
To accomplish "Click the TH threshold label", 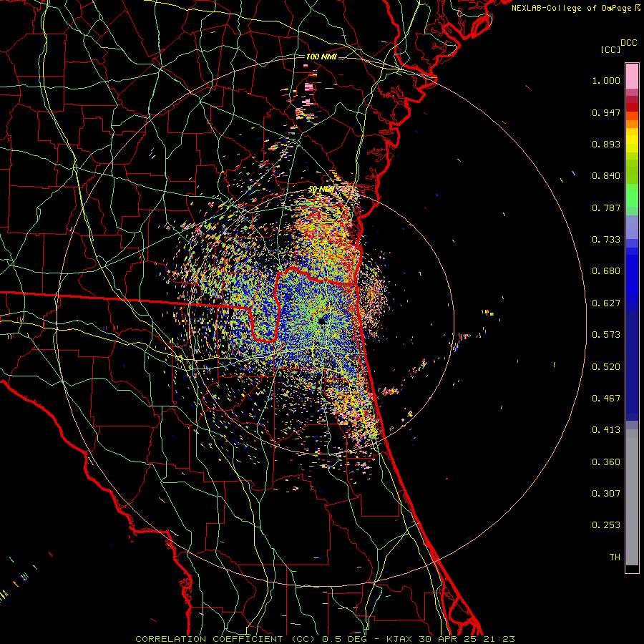I will point(615,557).
